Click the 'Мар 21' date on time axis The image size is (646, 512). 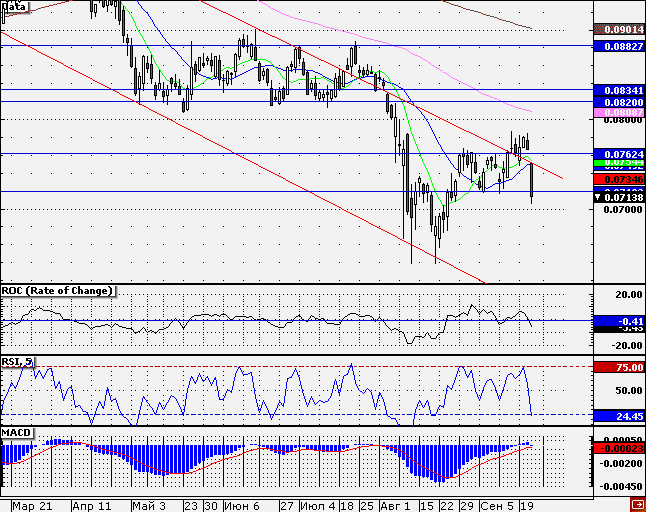(34, 506)
